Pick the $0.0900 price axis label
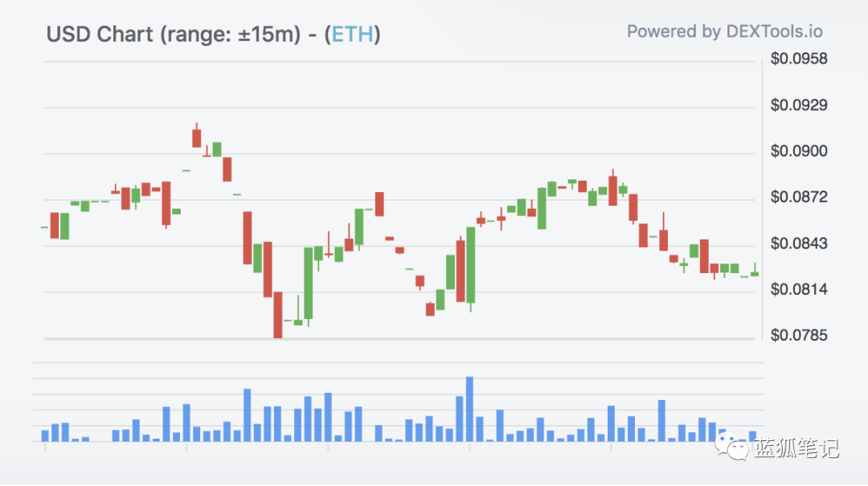Image resolution: width=868 pixels, height=486 pixels. tap(798, 152)
